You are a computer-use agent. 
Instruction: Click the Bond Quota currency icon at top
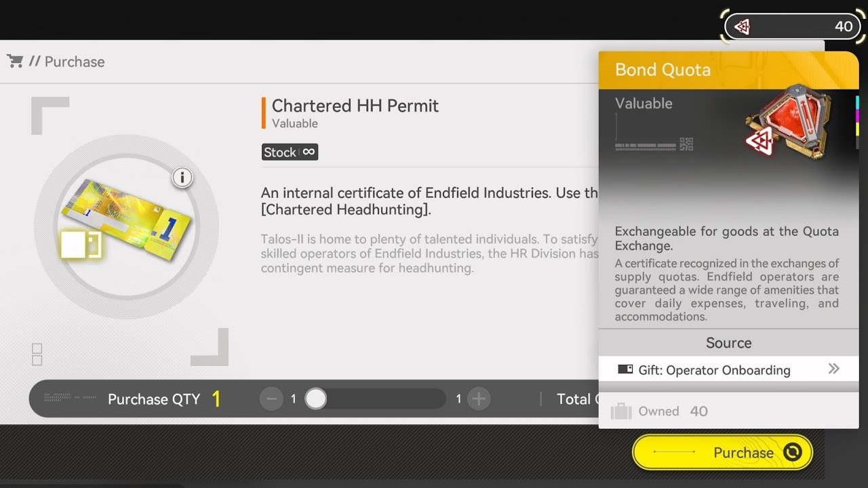[742, 26]
